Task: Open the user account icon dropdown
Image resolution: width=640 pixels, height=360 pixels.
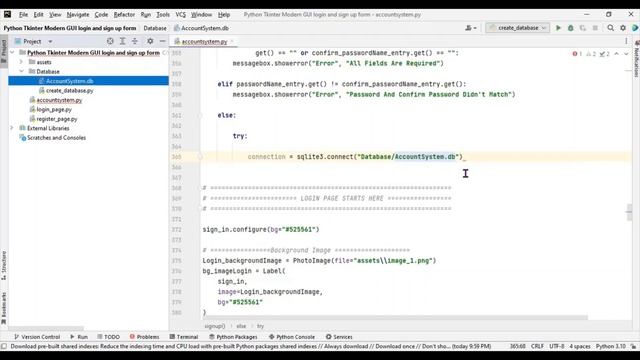Action: [471, 28]
